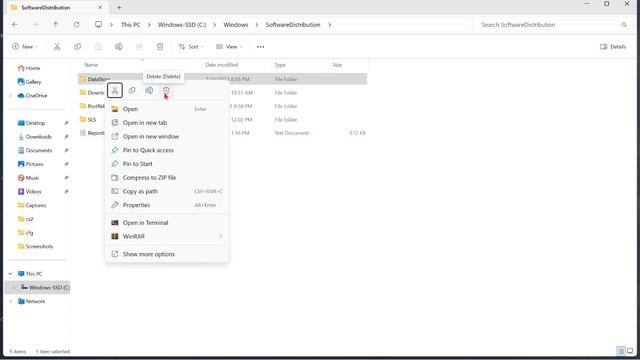This screenshot has height=360, width=640.
Task: Click the search magnifier icon
Action: (624, 25)
